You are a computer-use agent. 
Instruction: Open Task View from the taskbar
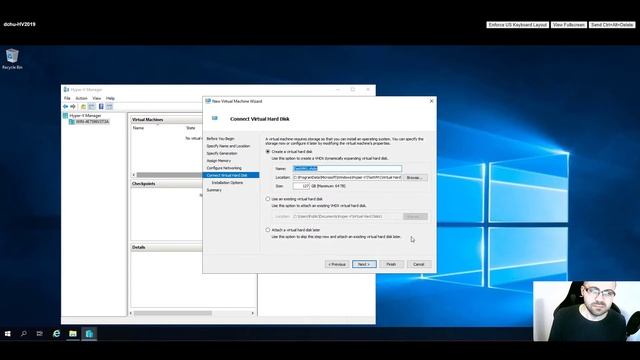40,333
